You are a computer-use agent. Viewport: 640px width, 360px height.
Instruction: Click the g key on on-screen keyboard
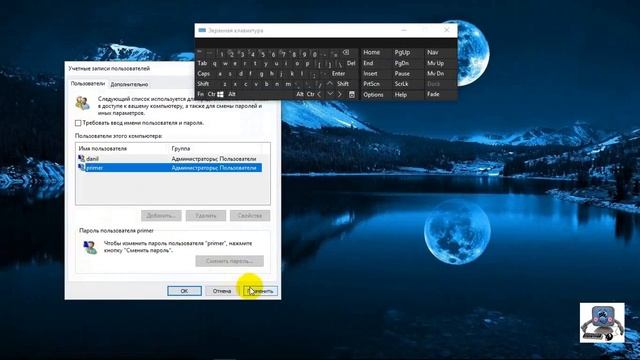pyautogui.click(x=261, y=74)
